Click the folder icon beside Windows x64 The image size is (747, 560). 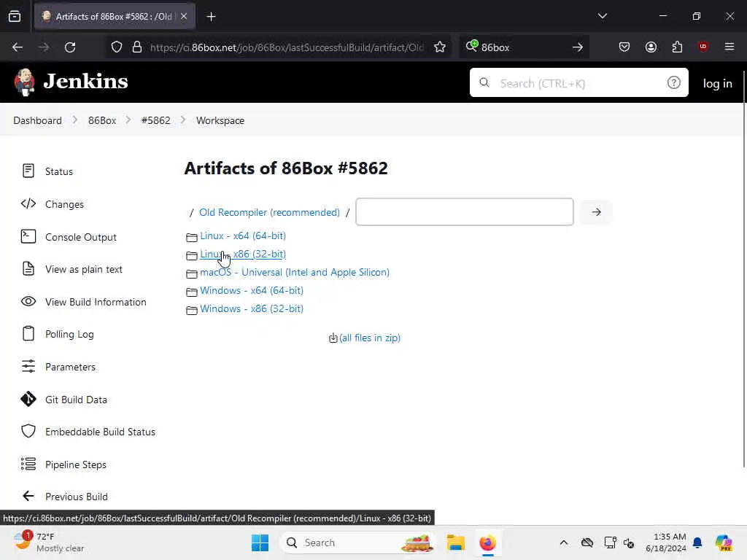tap(192, 292)
